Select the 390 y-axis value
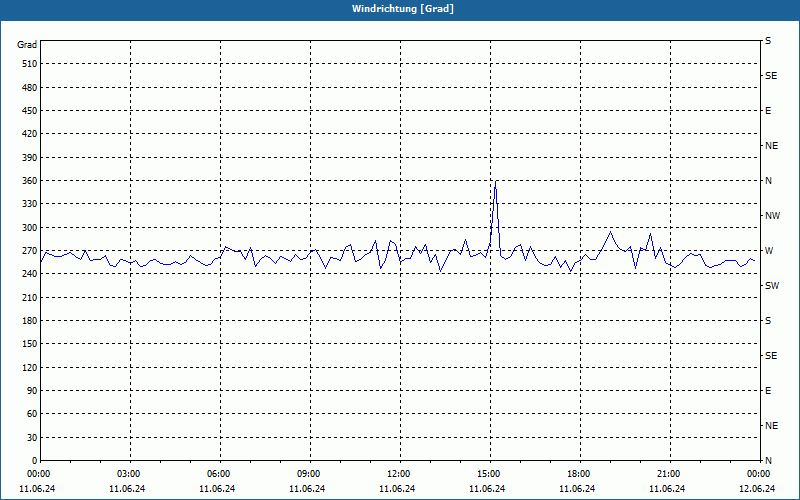Viewport: 800px width, 500px height. 30,158
